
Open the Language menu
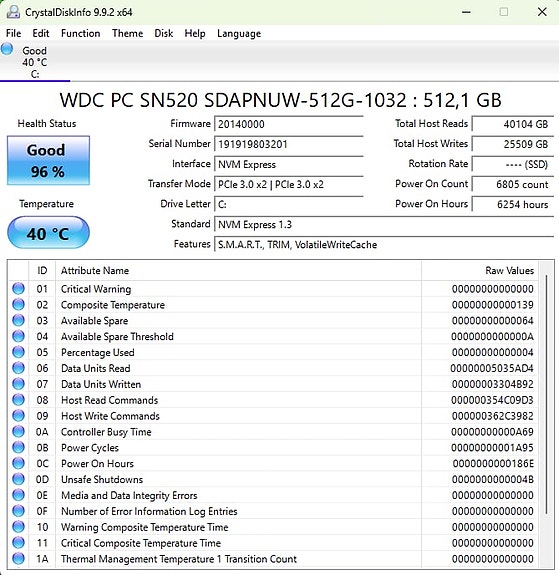239,33
